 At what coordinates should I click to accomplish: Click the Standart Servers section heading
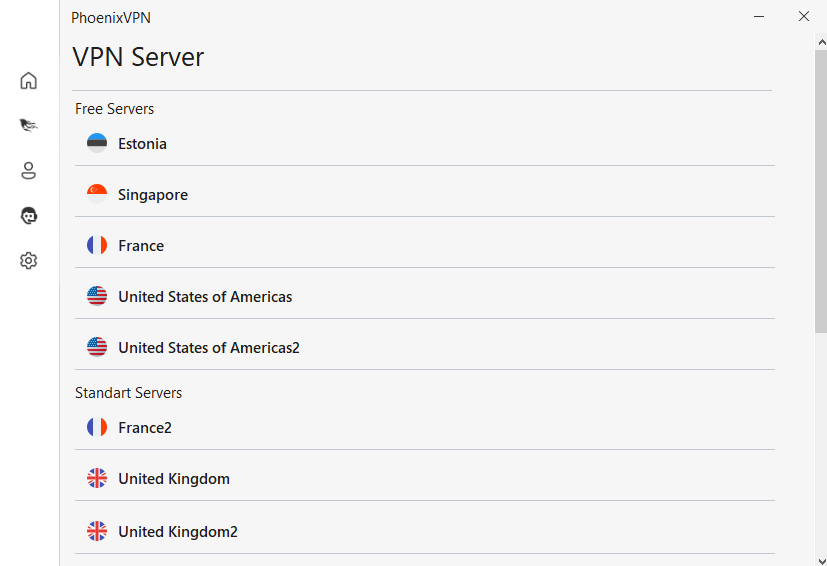point(128,392)
